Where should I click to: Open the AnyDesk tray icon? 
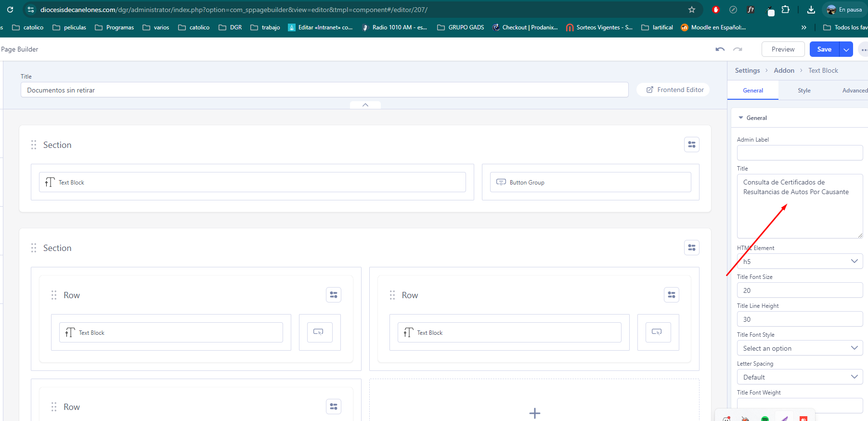[x=803, y=419]
